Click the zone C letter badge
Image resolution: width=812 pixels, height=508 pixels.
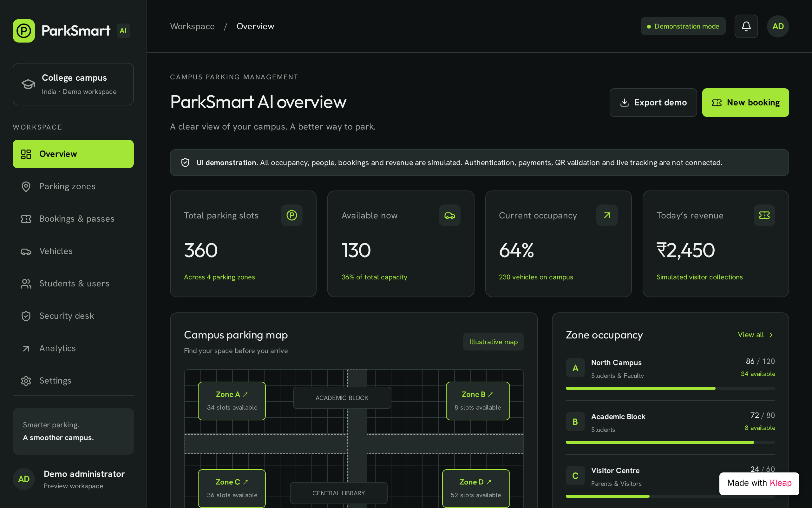tap(575, 476)
